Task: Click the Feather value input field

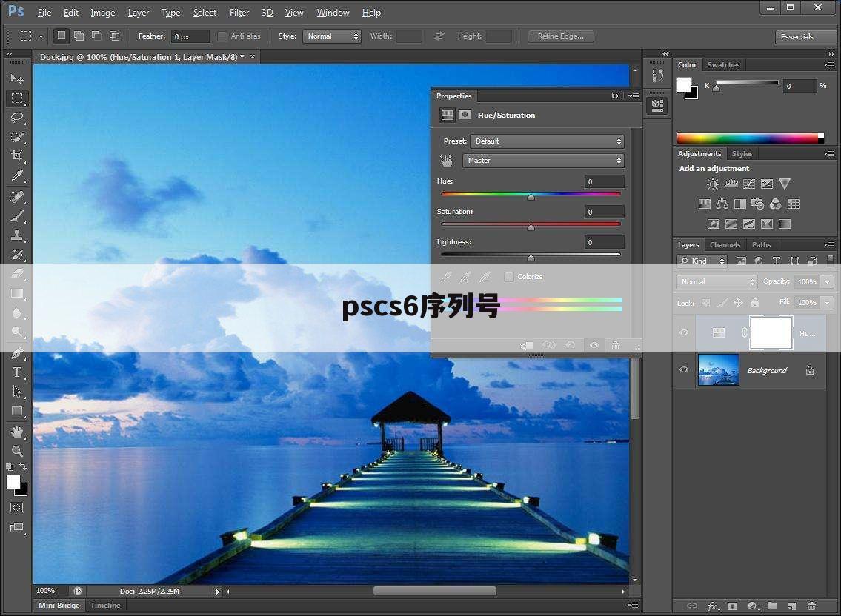Action: 190,36
